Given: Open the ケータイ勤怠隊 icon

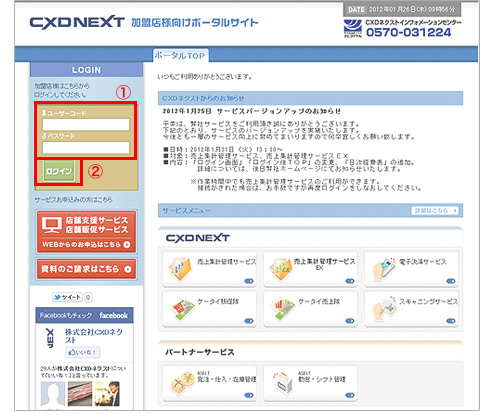Looking at the screenshot, I should point(183,309).
